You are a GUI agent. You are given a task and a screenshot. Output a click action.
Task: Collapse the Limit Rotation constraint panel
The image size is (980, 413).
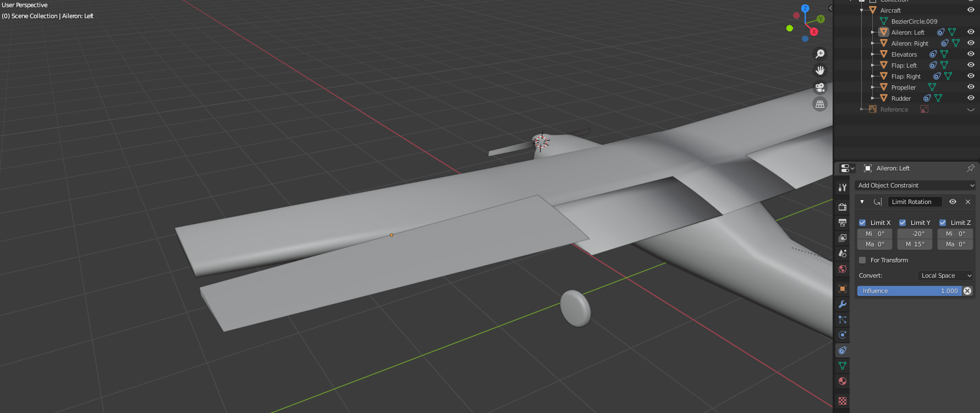pos(862,202)
